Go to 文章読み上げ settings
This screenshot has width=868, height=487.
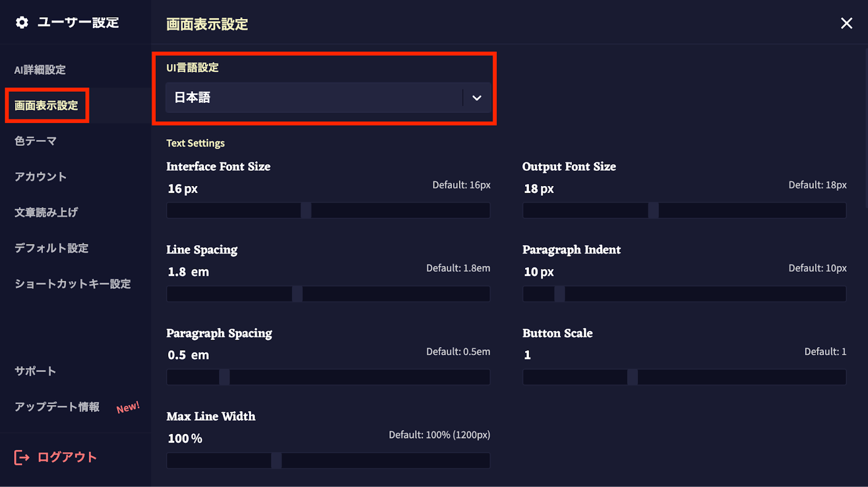click(47, 213)
